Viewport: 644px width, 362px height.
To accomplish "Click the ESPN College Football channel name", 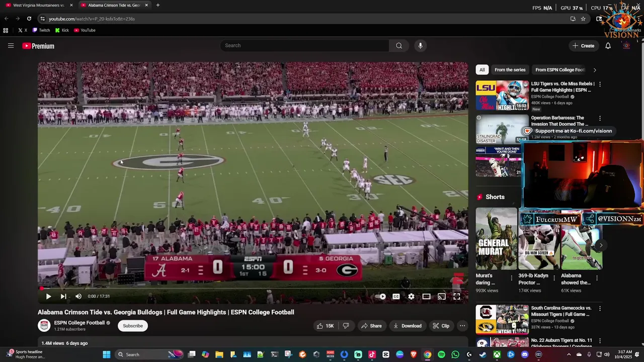I will point(79,323).
